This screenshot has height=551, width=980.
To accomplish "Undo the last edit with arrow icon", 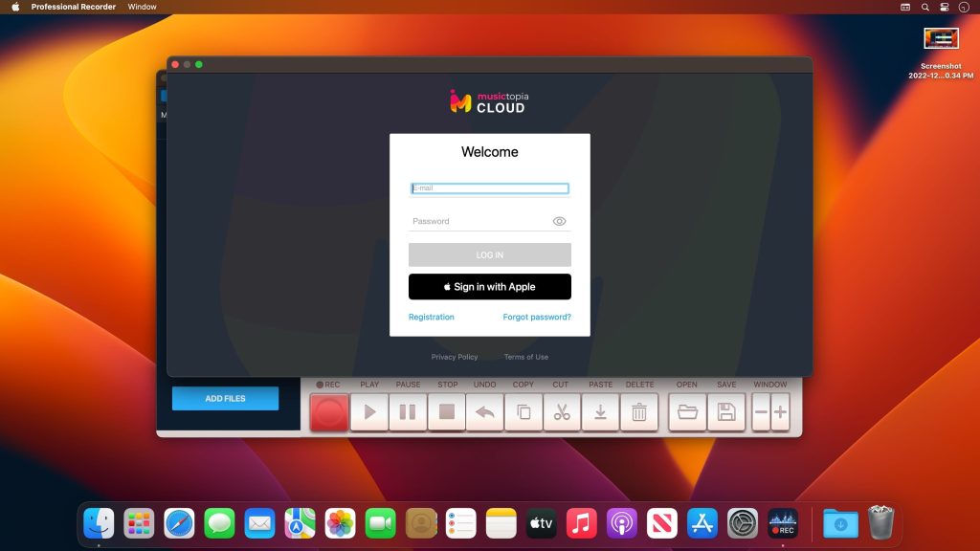I will point(485,412).
